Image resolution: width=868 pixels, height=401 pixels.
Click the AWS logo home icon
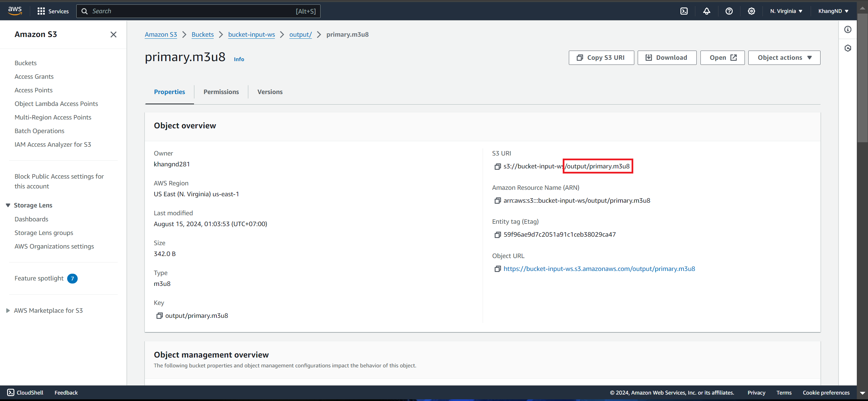coord(15,11)
